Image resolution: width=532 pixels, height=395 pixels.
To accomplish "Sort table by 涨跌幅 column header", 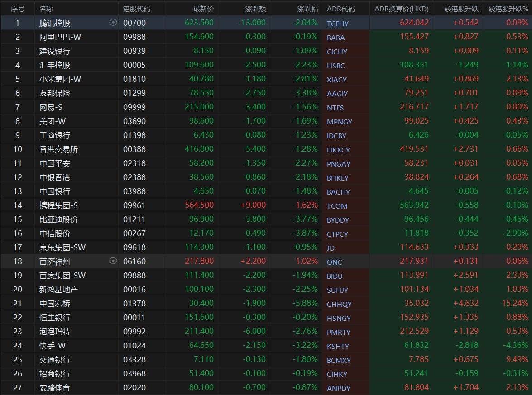I will point(307,9).
